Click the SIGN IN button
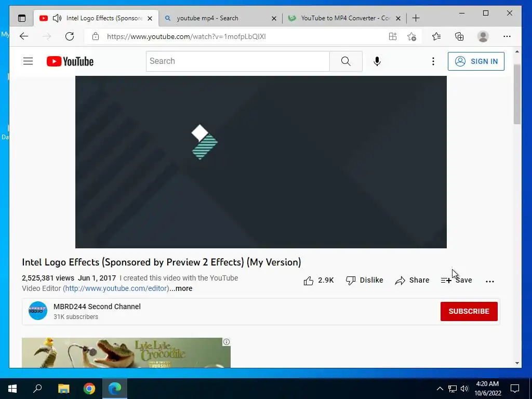The image size is (532, 399). tap(476, 61)
